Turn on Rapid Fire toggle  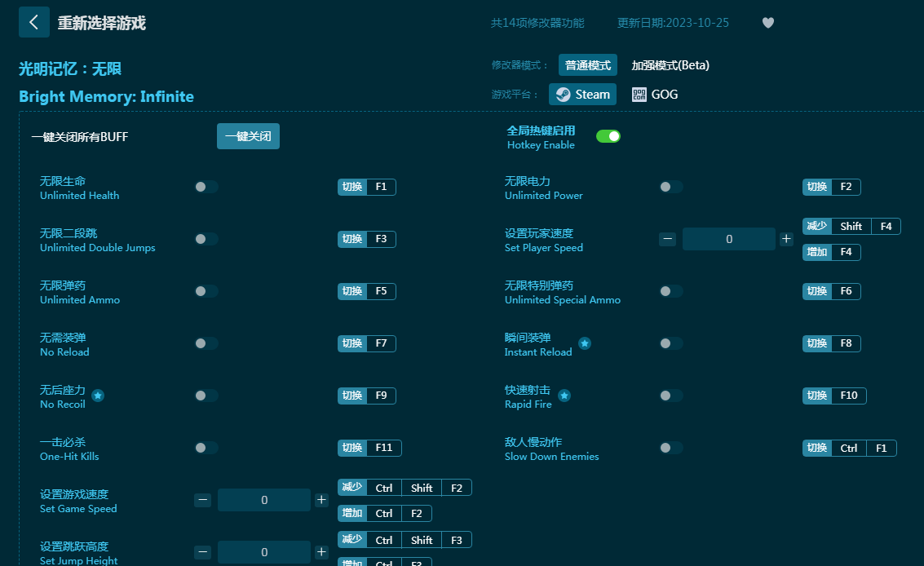[671, 396]
